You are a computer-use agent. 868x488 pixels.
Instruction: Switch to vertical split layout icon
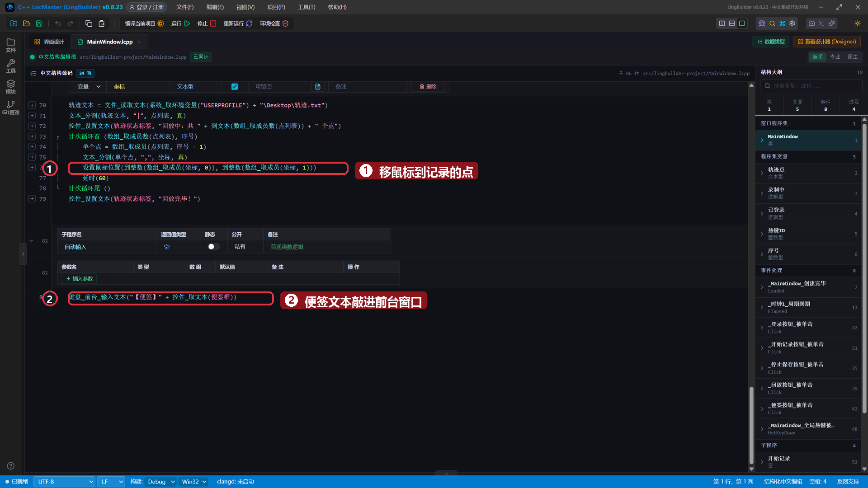722,23
